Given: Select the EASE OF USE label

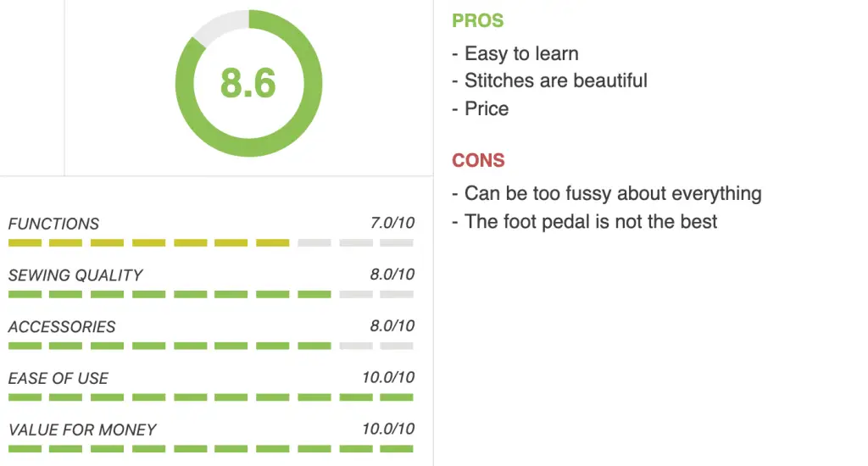Looking at the screenshot, I should pyautogui.click(x=58, y=378).
